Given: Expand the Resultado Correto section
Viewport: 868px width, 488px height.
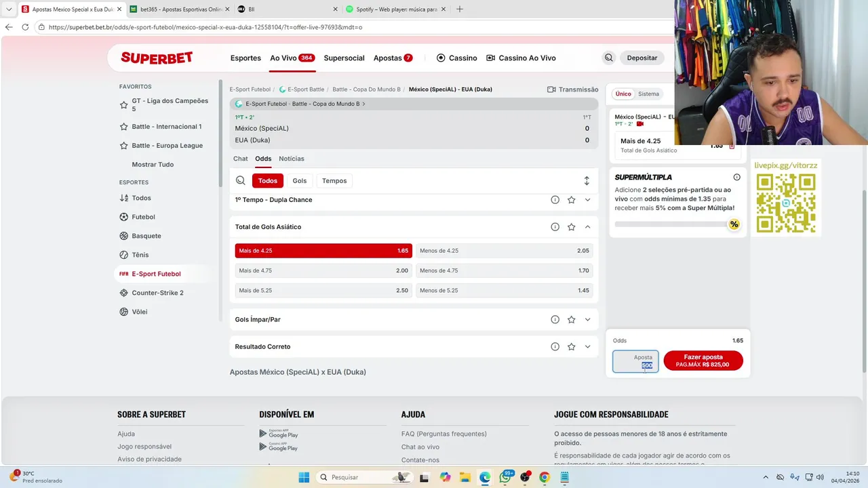Looking at the screenshot, I should (587, 346).
